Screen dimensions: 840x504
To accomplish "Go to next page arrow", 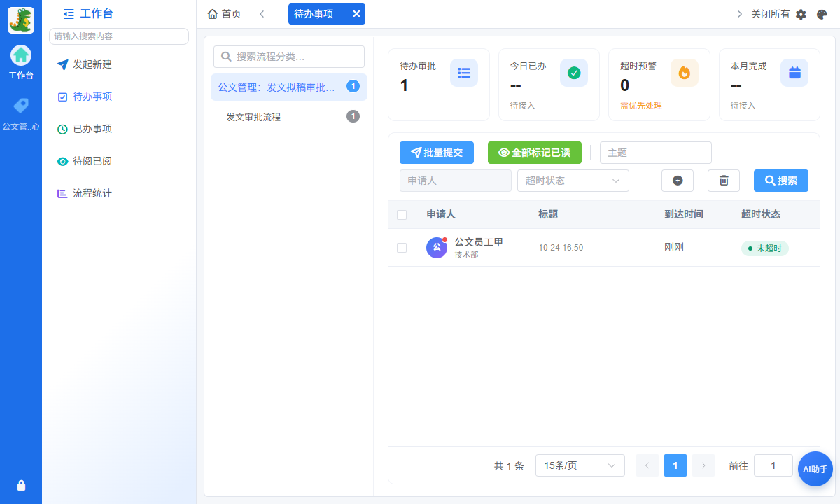I will (703, 465).
